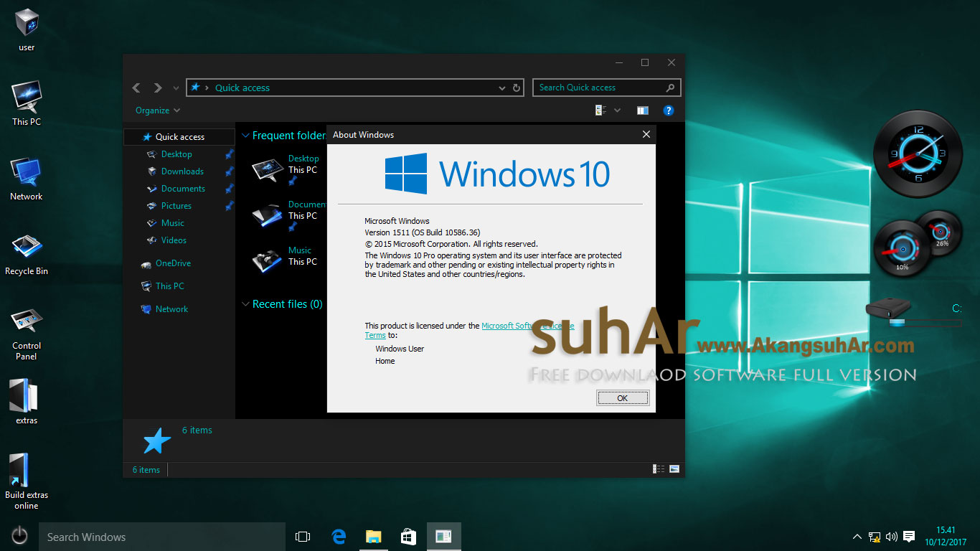The width and height of the screenshot is (980, 551).
Task: Select Downloads in the navigation pane
Action: 182,171
